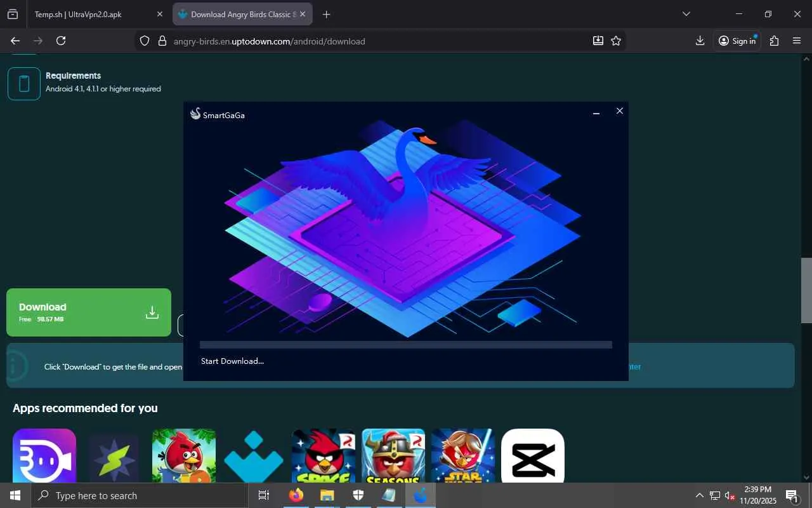The width and height of the screenshot is (812, 508).
Task: Open the purple 3D camera app thumbnail
Action: tap(44, 455)
